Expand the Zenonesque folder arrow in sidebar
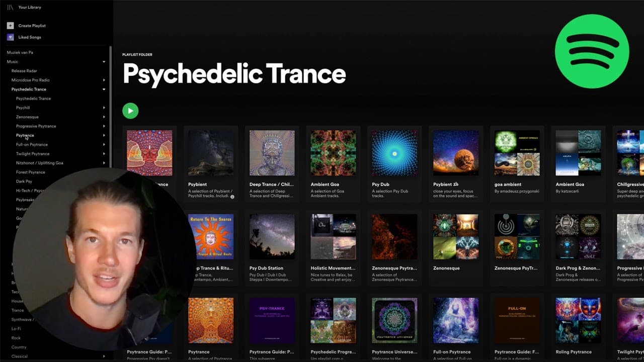The image size is (644, 362). (104, 117)
